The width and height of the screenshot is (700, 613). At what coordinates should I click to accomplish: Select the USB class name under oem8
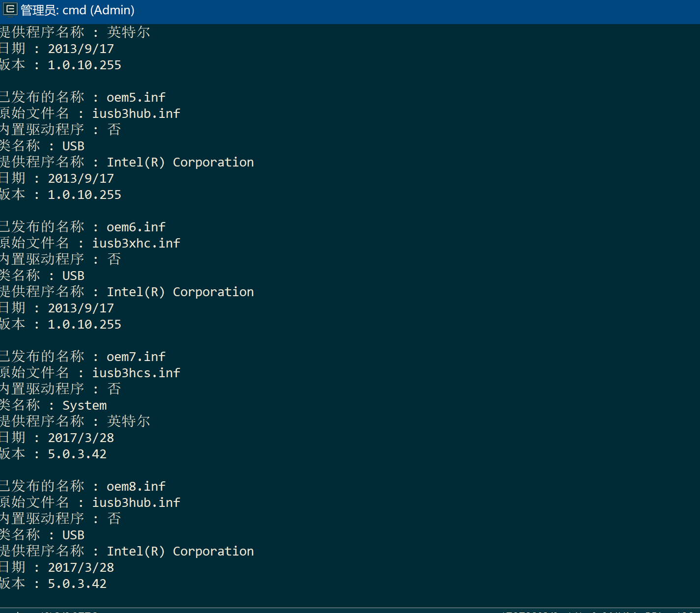pyautogui.click(x=73, y=534)
